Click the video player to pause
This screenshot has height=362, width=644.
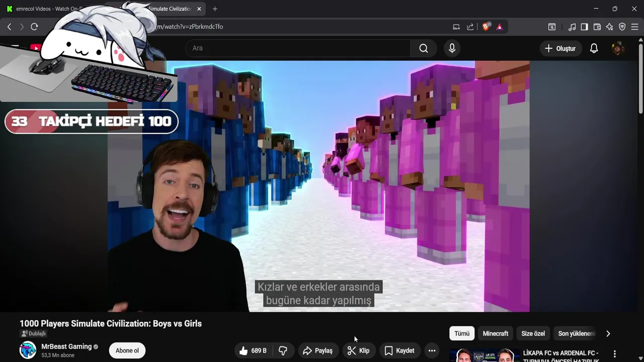pos(318,187)
